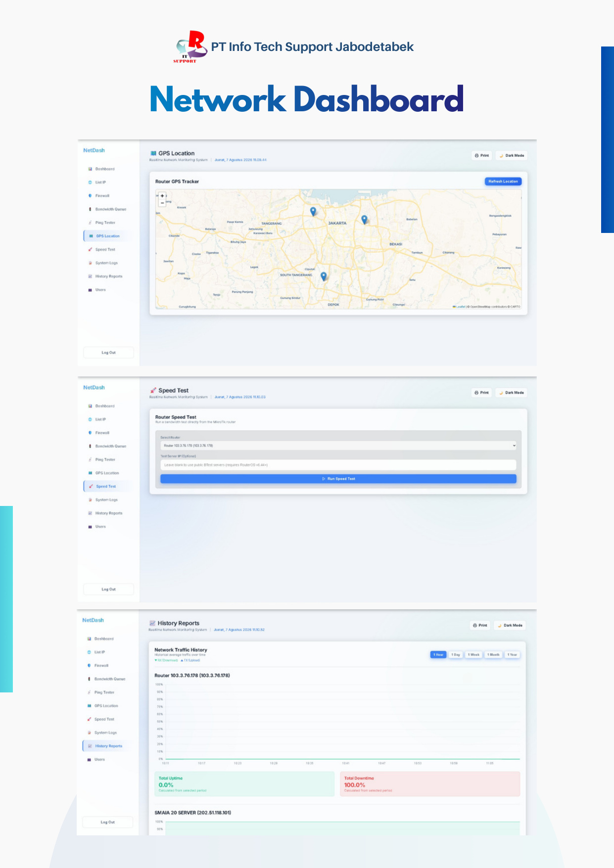This screenshot has width=614, height=868.
Task: Click Log Out in the Speed Test panel
Action: [x=108, y=590]
